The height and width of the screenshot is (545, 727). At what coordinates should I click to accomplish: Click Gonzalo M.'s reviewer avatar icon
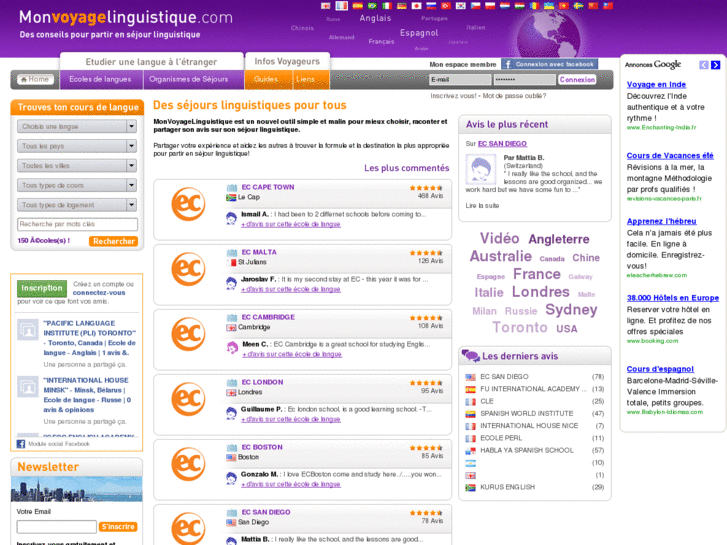(x=231, y=478)
